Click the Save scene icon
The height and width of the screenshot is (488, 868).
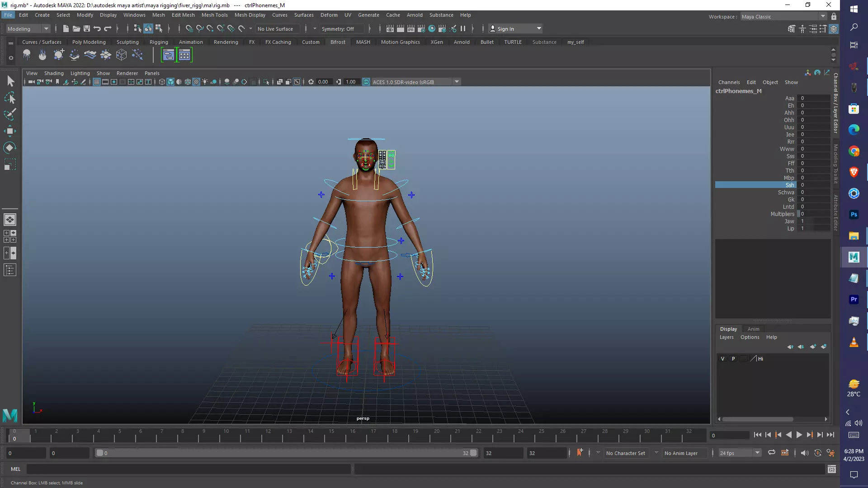click(x=86, y=29)
